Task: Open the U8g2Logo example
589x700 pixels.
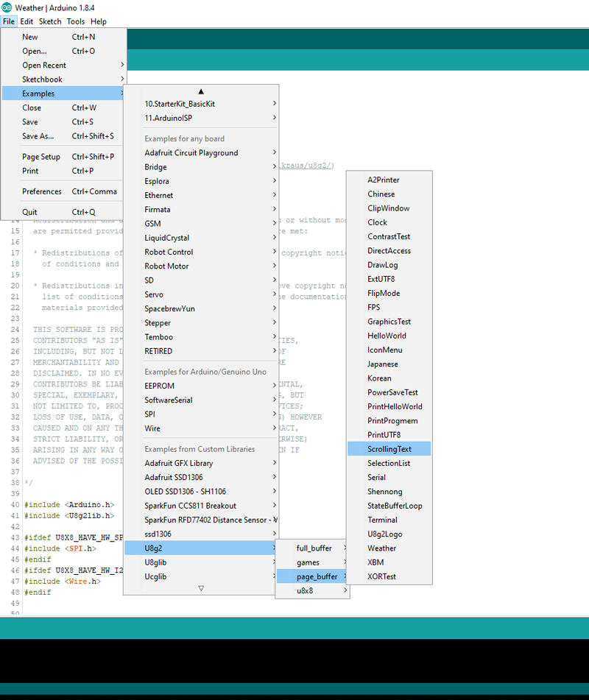Action: click(389, 534)
